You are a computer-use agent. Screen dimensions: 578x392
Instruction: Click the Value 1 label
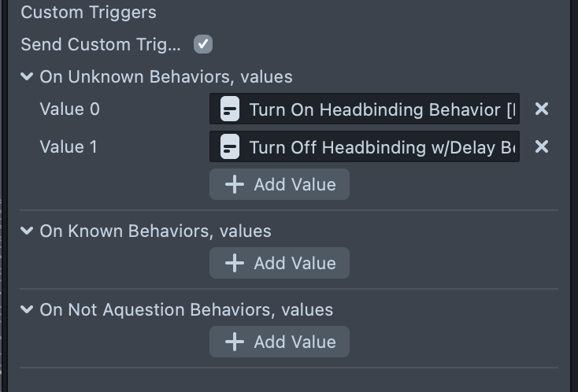(69, 146)
